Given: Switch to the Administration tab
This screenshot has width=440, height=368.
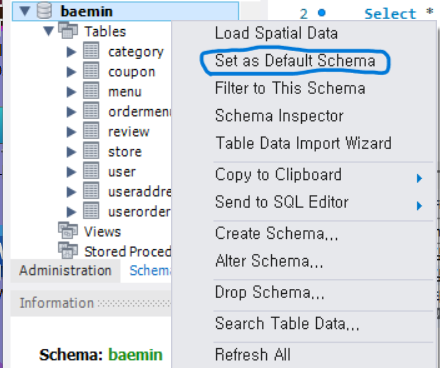Looking at the screenshot, I should (x=65, y=271).
